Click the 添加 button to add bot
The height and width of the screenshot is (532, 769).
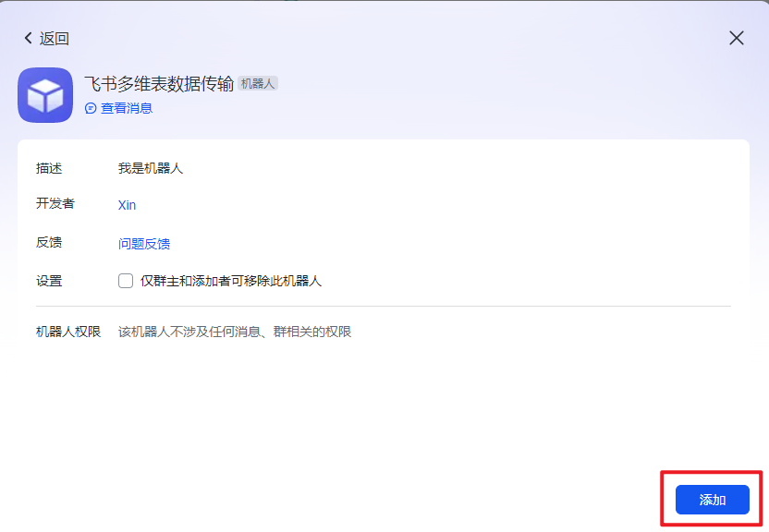(712, 500)
